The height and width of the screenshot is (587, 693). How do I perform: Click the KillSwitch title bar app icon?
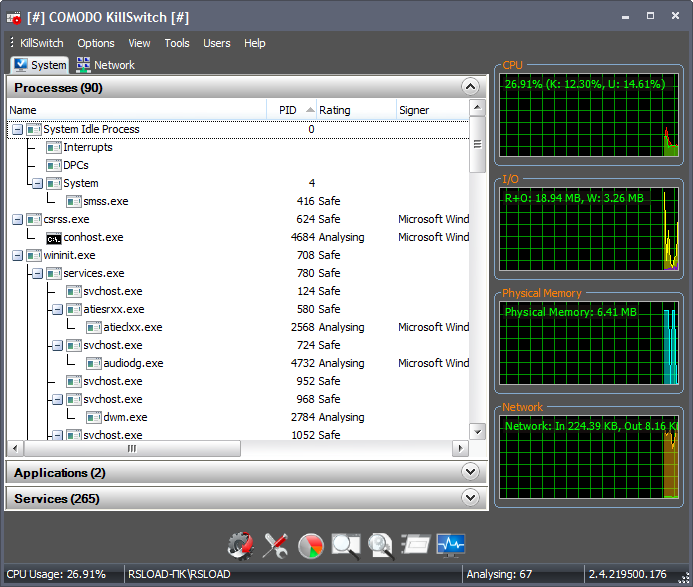14,18
